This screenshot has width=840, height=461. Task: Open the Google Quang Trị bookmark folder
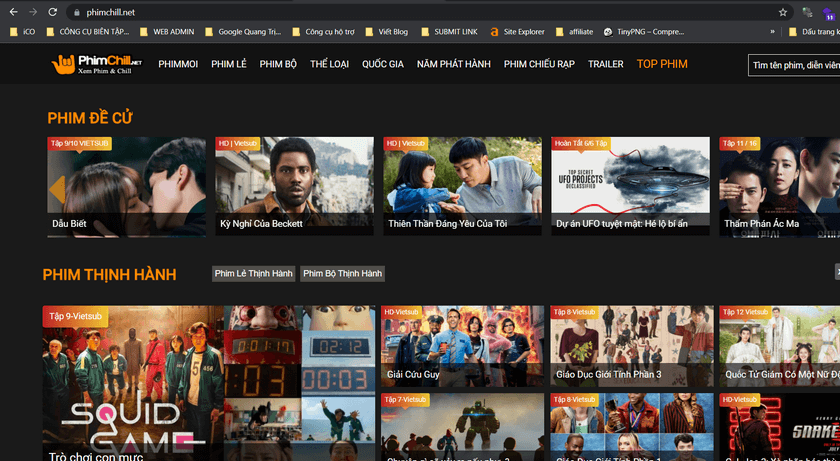[x=243, y=32]
